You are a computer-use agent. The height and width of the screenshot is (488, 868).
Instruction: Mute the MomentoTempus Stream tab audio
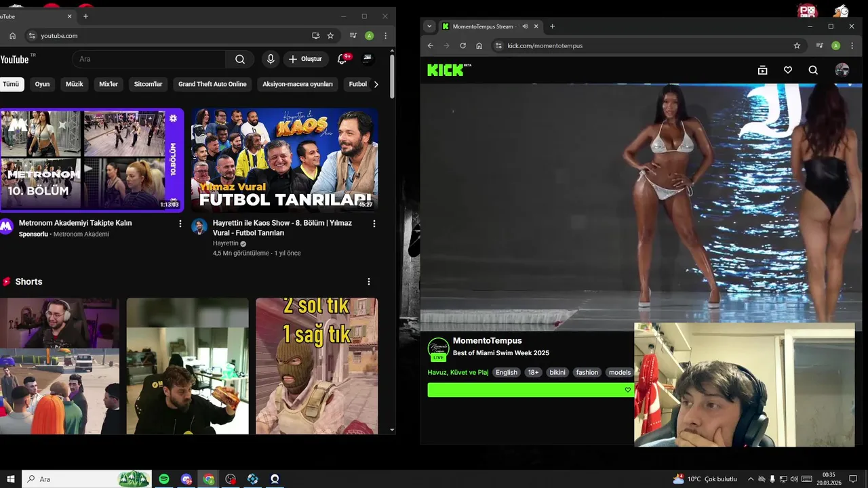click(x=525, y=26)
